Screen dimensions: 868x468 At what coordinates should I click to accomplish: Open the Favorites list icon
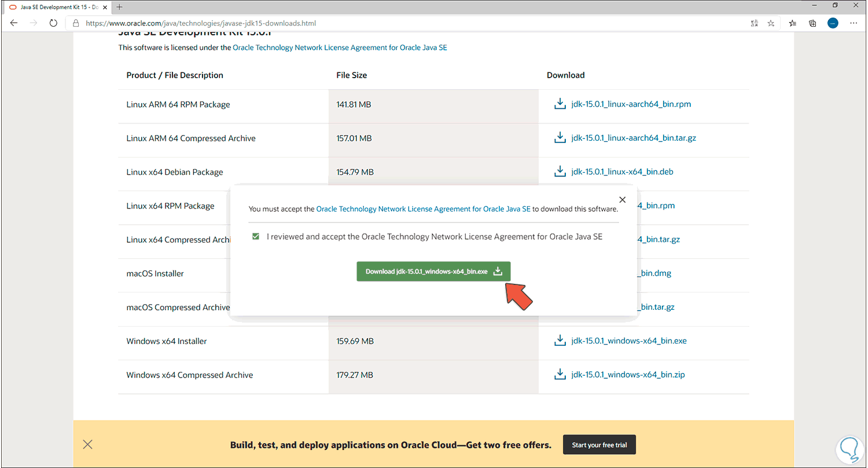(x=793, y=23)
